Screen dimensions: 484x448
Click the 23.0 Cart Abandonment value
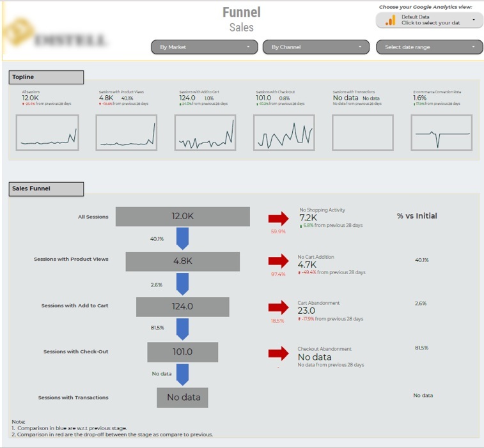[306, 311]
